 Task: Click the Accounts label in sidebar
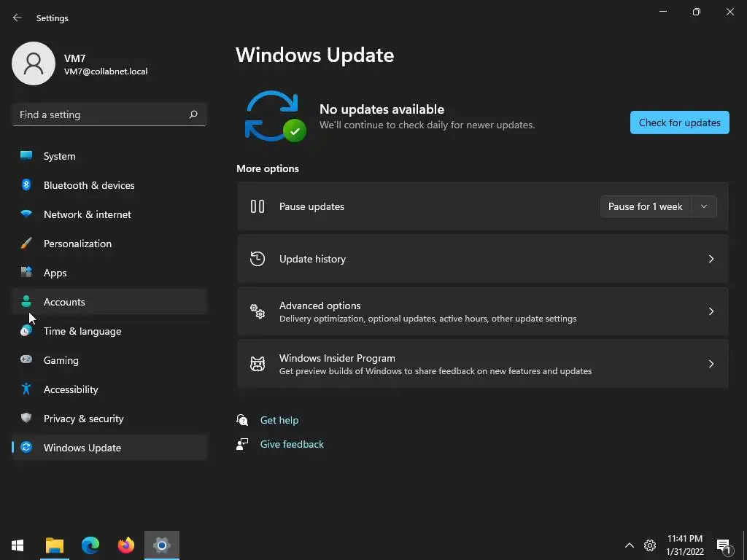64,302
